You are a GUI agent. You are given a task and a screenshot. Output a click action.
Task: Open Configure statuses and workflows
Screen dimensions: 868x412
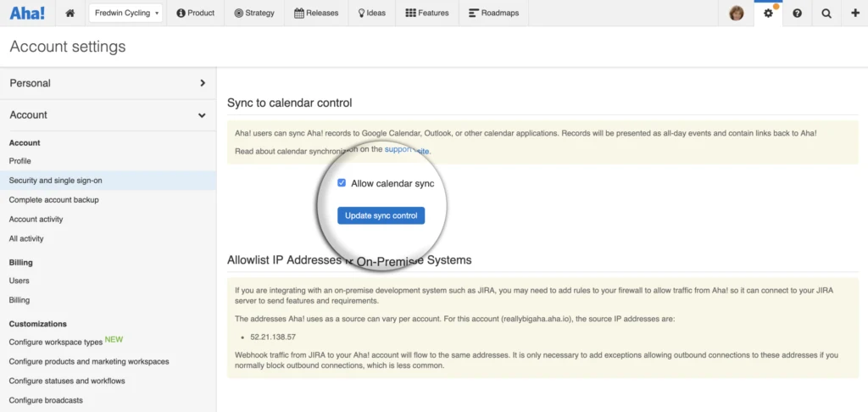tap(67, 381)
